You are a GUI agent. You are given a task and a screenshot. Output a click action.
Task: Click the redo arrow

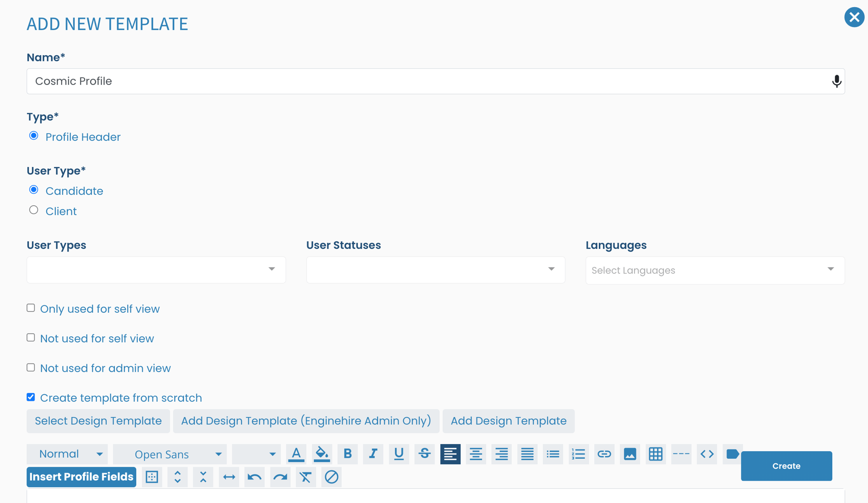click(280, 477)
